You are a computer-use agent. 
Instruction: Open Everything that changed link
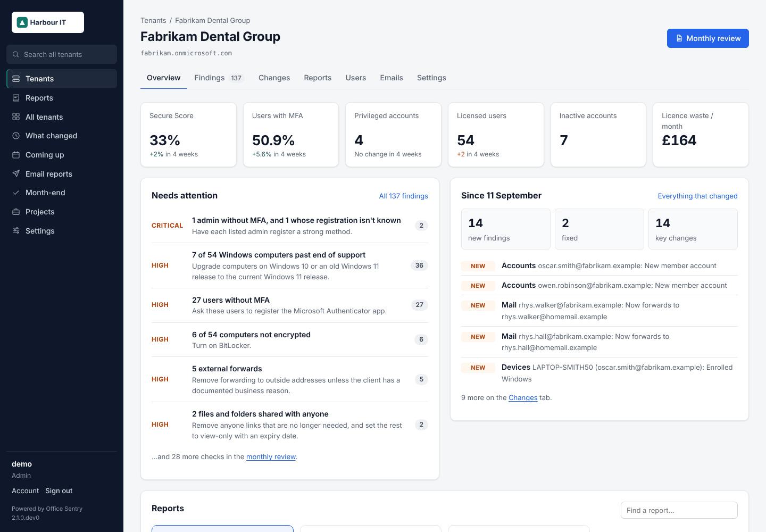[697, 196]
